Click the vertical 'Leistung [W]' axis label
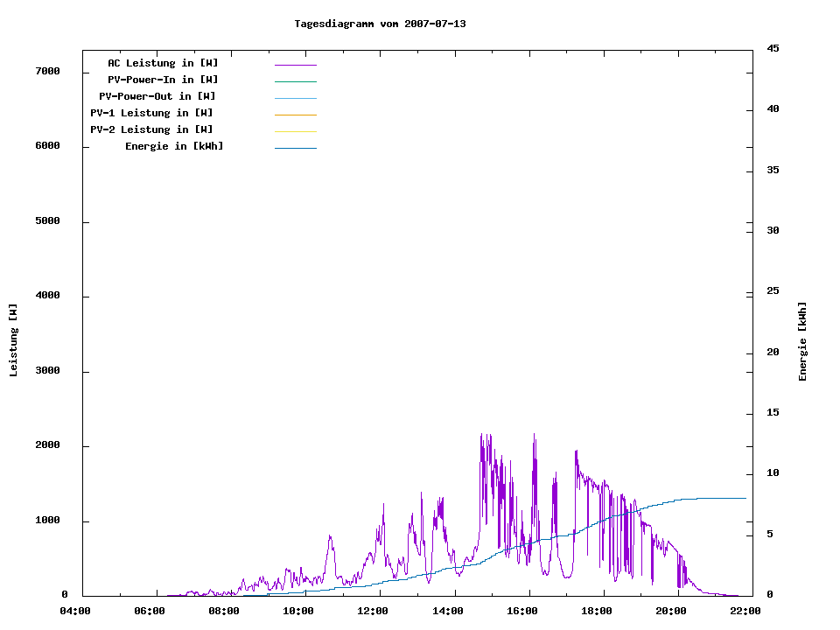This screenshot has width=840, height=630. 13,340
